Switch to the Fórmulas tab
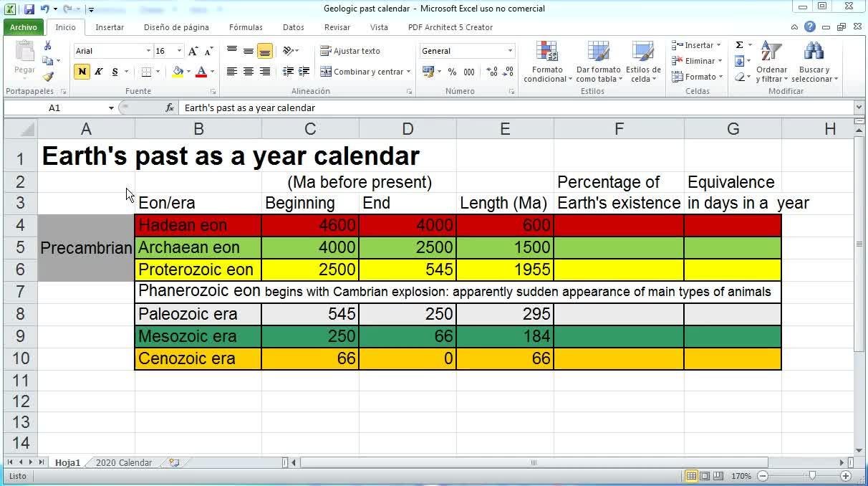Viewport: 868px width, 486px height. 246,27
